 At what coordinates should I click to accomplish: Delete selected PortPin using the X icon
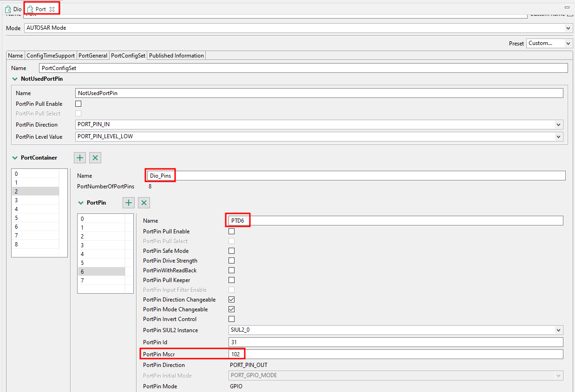click(144, 203)
